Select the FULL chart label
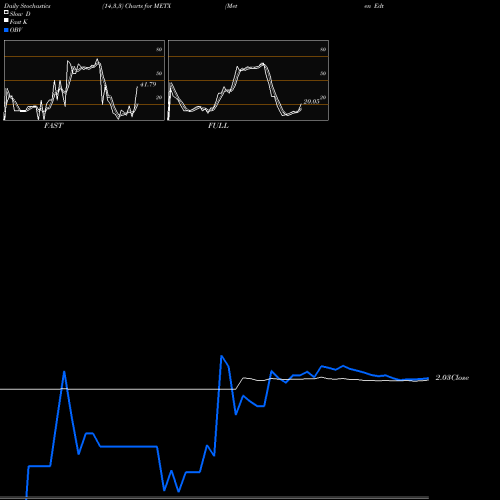The image size is (500, 500). coord(218,126)
